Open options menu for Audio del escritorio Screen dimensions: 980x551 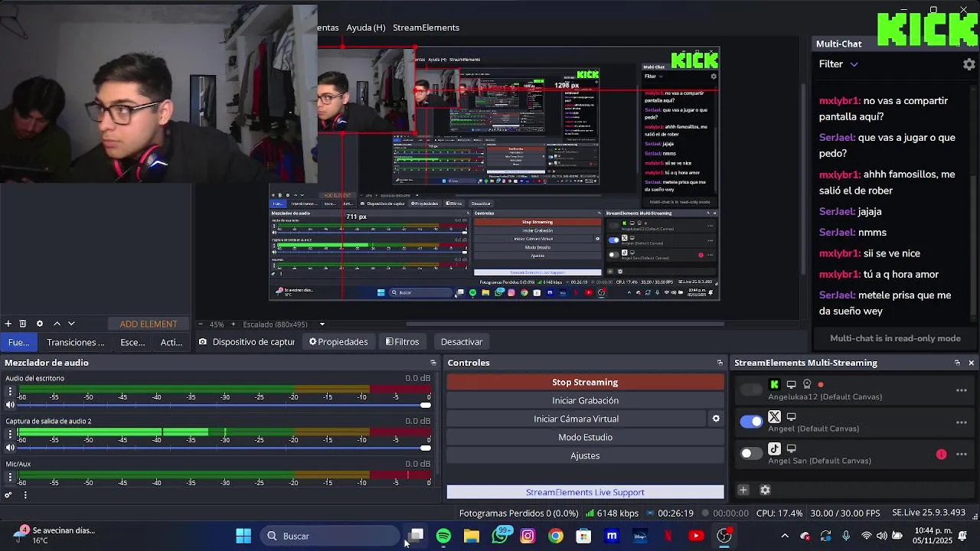pos(10,392)
